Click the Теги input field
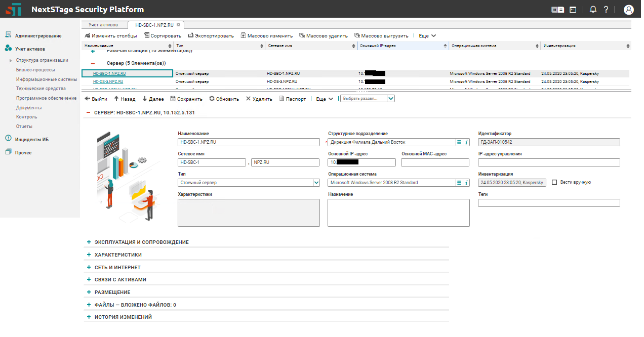Screen dimensions: 644x337 click(x=548, y=203)
